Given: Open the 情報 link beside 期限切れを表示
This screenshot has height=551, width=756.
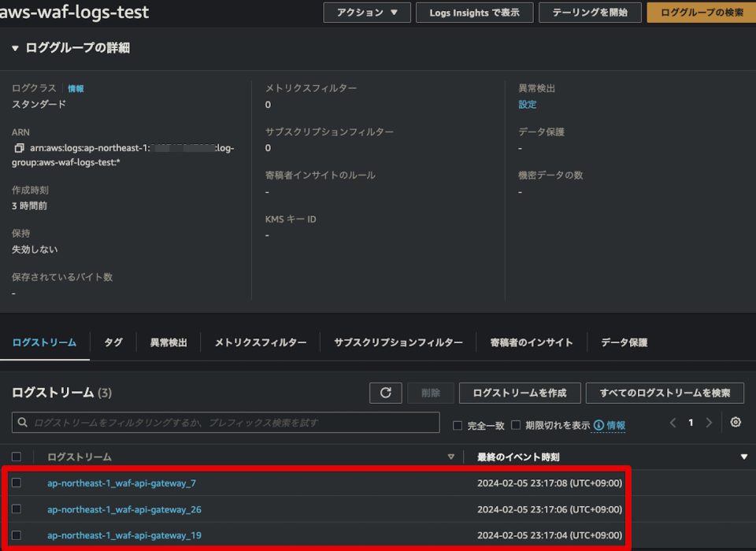Looking at the screenshot, I should click(616, 425).
